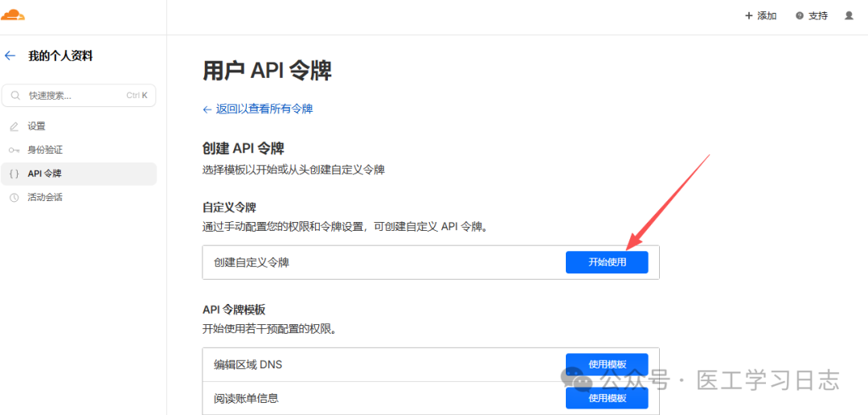Follow the 返回以查看所有令牌 link
This screenshot has width=868, height=415.
264,109
